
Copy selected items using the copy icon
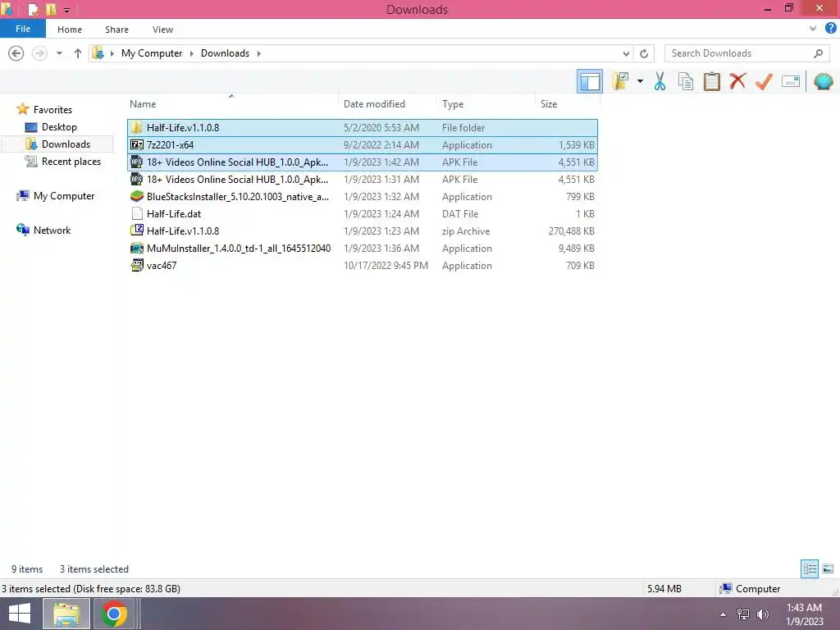coord(686,81)
